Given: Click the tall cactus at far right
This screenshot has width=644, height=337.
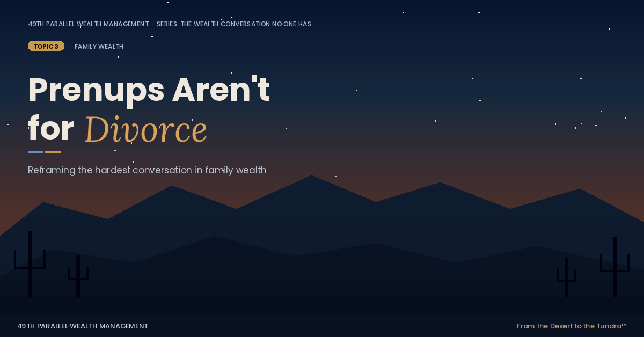Looking at the screenshot, I should [x=614, y=266].
